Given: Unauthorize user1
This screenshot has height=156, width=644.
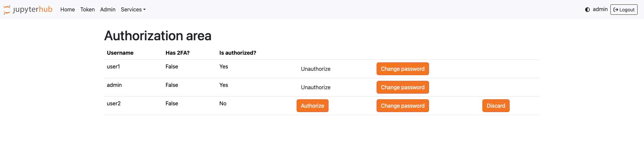Looking at the screenshot, I should 315,69.
